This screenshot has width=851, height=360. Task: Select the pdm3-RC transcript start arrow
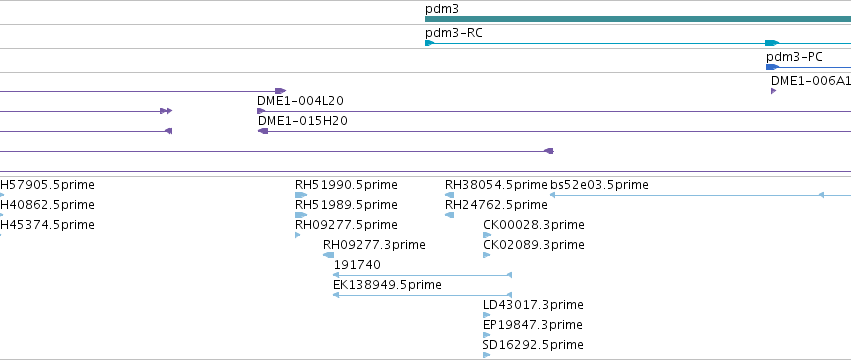pos(429,43)
